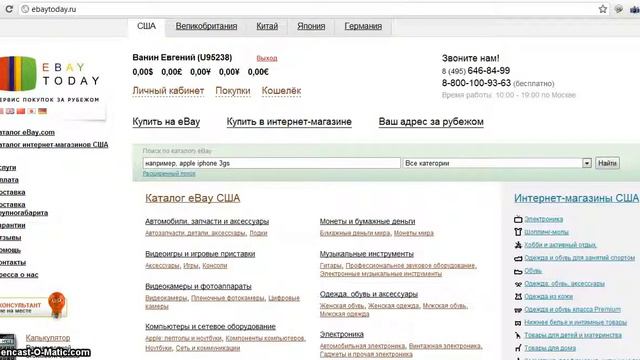Open the Покупки link
The width and height of the screenshot is (640, 360).
pos(233,91)
